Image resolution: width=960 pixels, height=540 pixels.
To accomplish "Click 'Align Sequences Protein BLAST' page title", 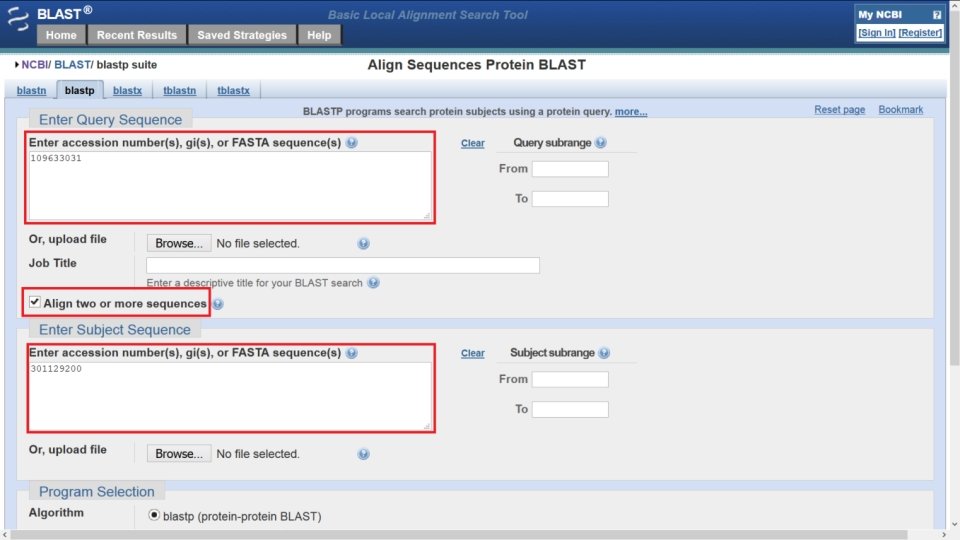I will pos(476,65).
